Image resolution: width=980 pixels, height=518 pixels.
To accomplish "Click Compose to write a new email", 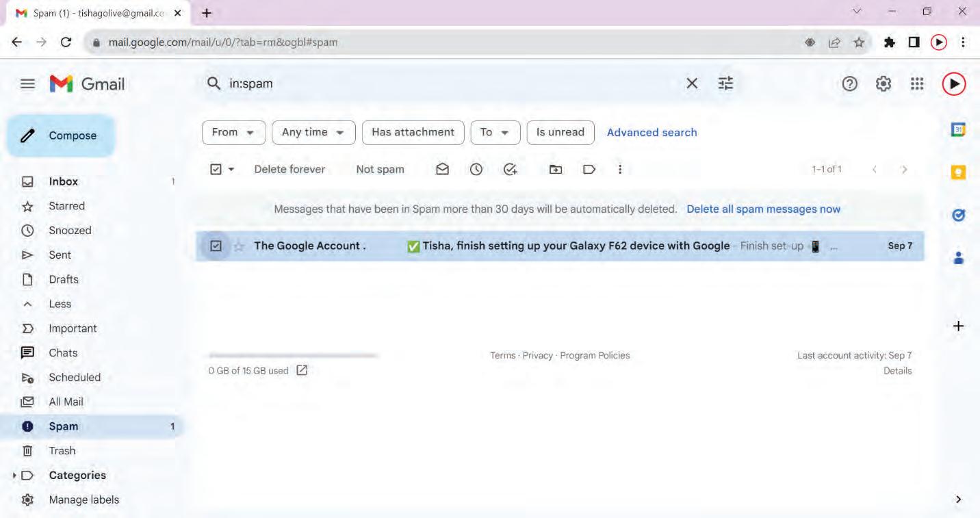I will (62, 135).
